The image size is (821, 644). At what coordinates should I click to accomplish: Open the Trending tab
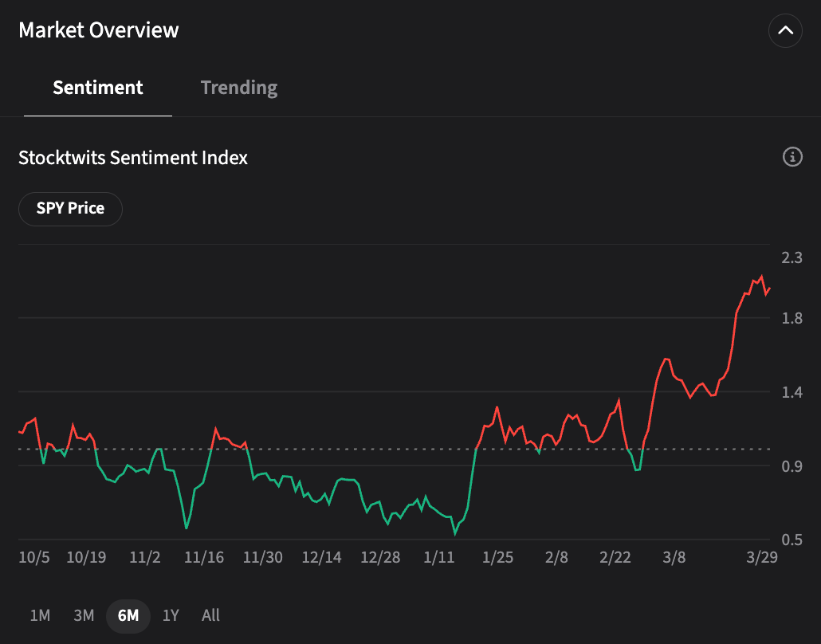point(239,88)
